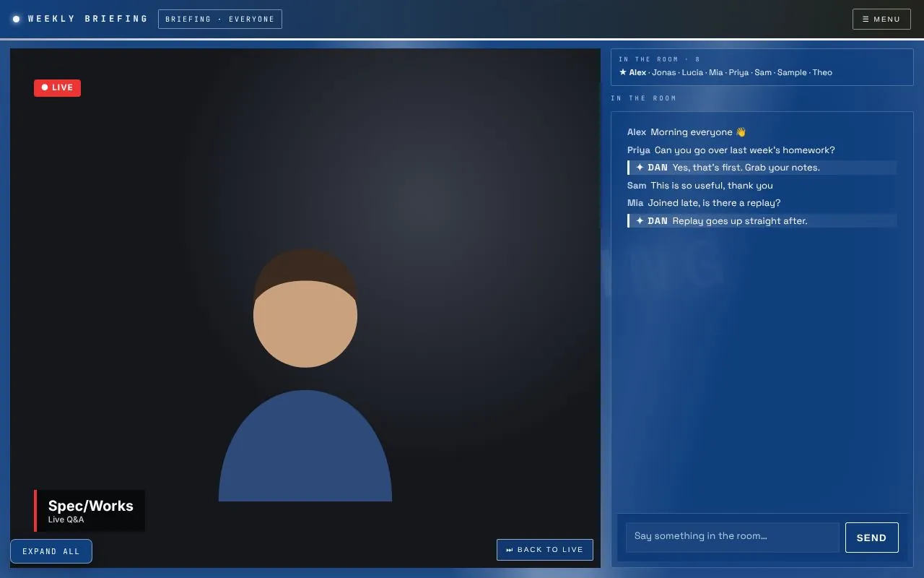This screenshot has width=924, height=578.
Task: Click the glowing dot logo icon
Action: coord(17,19)
